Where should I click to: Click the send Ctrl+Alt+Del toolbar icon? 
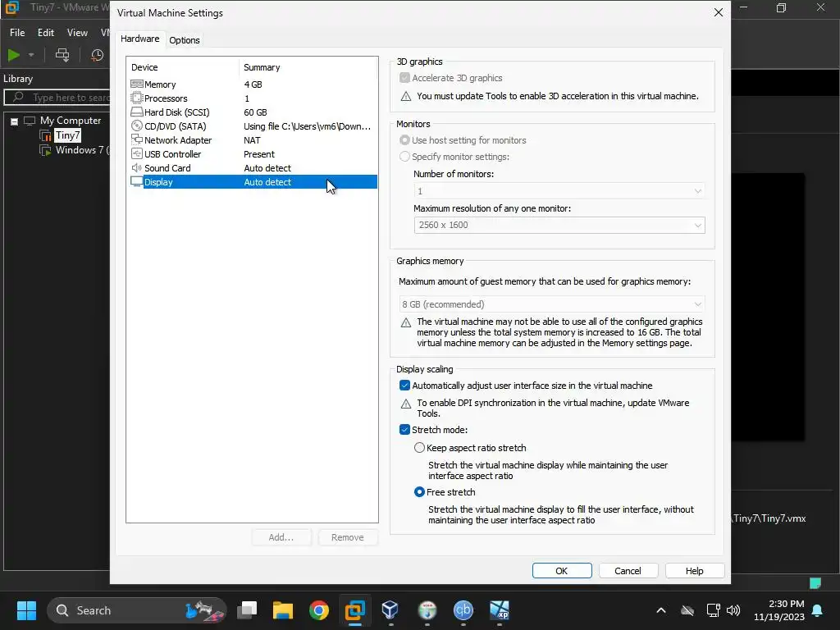coord(62,55)
